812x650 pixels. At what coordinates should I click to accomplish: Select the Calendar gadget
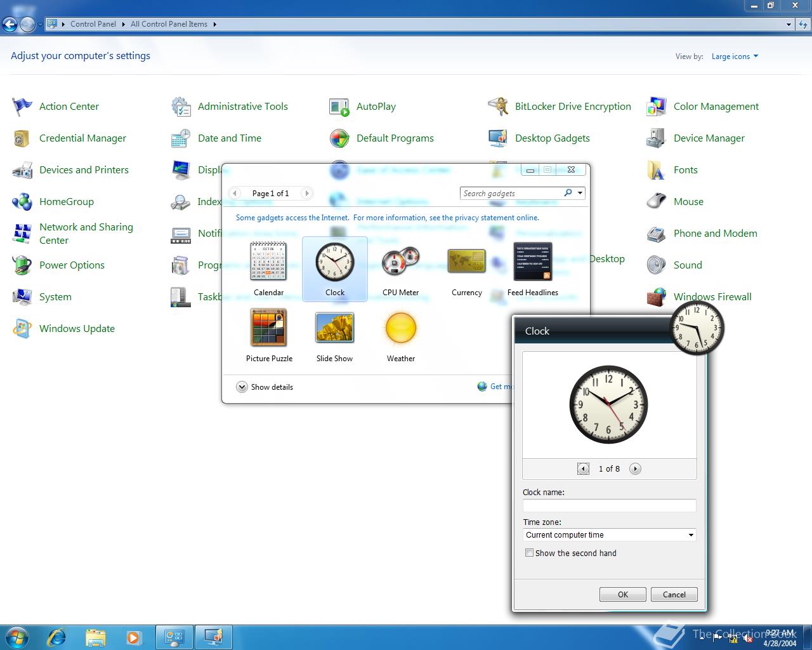tap(268, 269)
